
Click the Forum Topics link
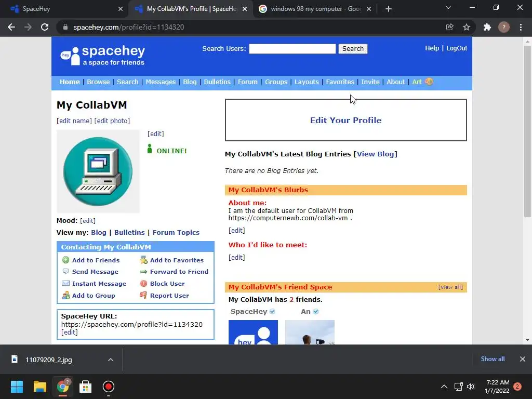176,232
